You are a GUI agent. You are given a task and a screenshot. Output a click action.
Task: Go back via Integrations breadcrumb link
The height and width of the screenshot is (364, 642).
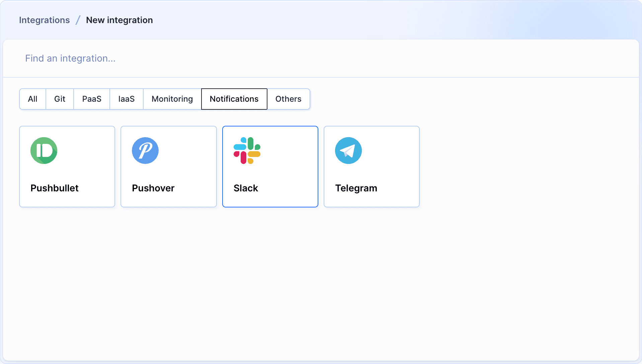(x=45, y=20)
